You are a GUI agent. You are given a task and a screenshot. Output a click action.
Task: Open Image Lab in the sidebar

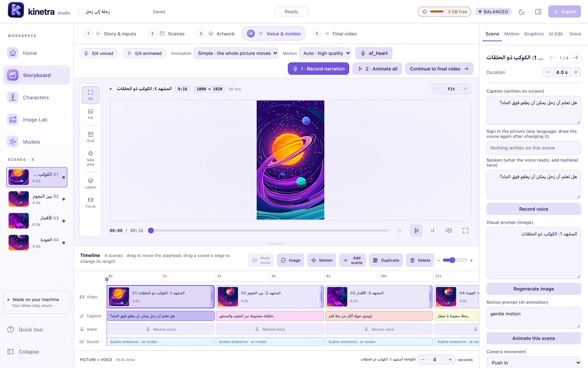coord(37,120)
